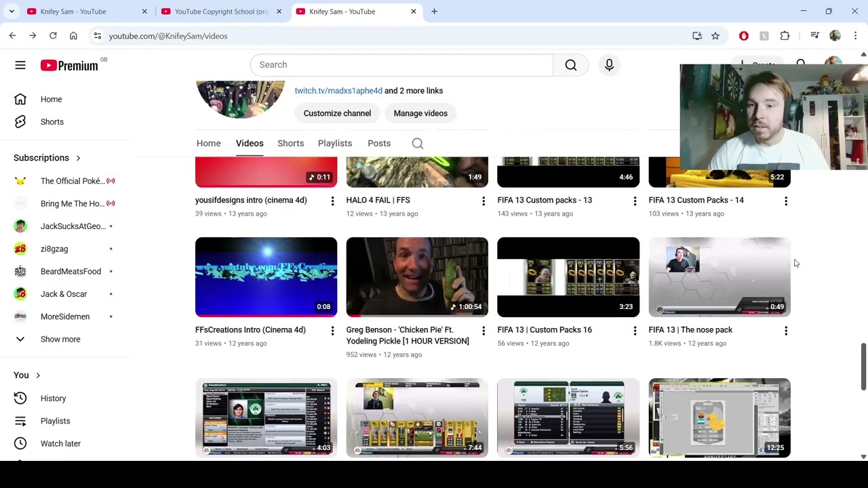Open the Chrome three-dot menu
This screenshot has width=868, height=488.
tap(856, 36)
